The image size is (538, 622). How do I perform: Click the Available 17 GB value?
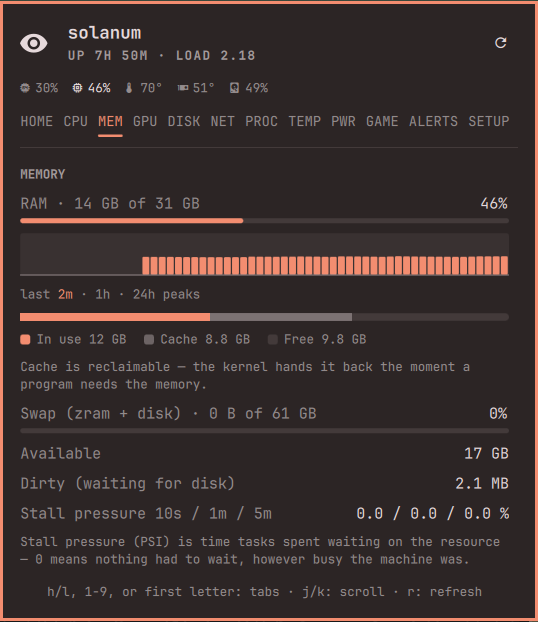[x=486, y=453]
